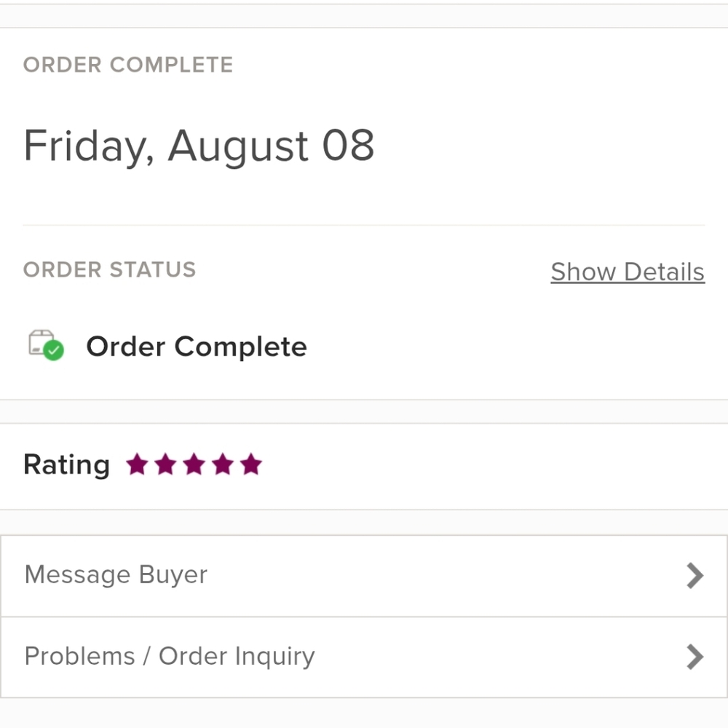Click the ORDER STATUS heading
Viewport: 728px width, 728px height.
coord(110,270)
